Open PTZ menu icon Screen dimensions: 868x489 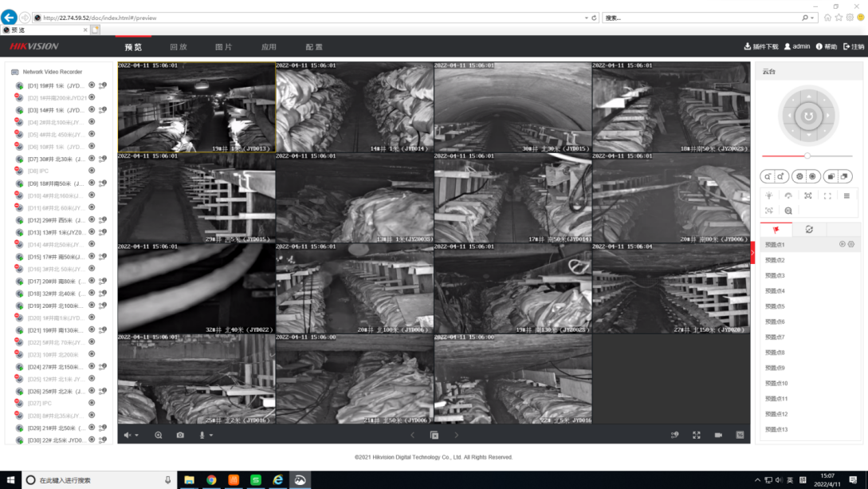pyautogui.click(x=847, y=195)
